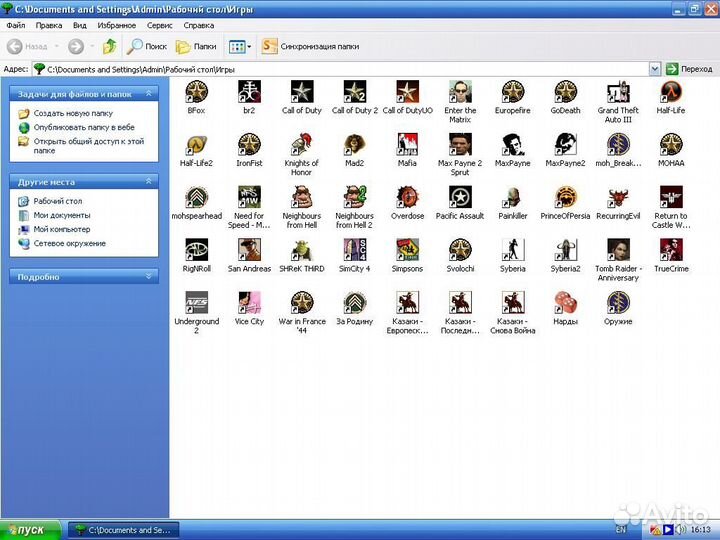Toggle the Папки folders pane button
720x540 pixels.
[196, 46]
